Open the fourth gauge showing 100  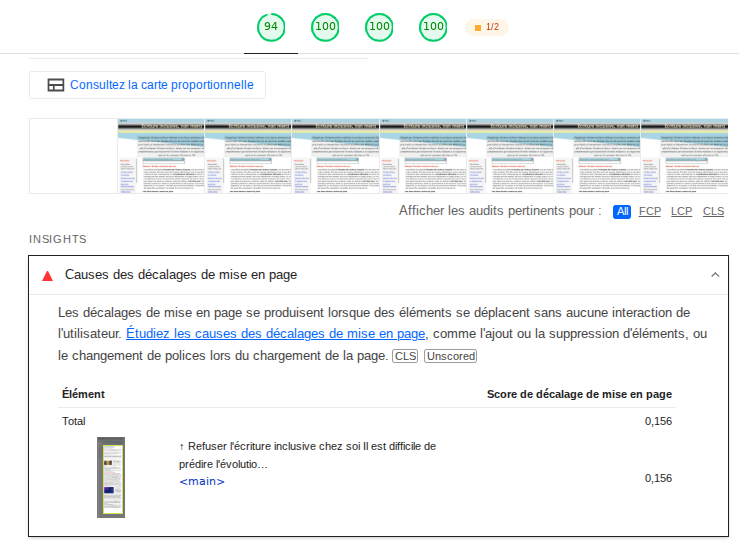[433, 27]
